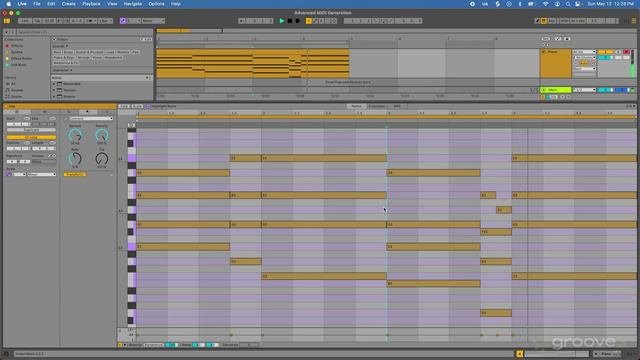Image resolution: width=640 pixels, height=360 pixels.
Task: Stop playback with the square Stop button
Action: [290, 21]
